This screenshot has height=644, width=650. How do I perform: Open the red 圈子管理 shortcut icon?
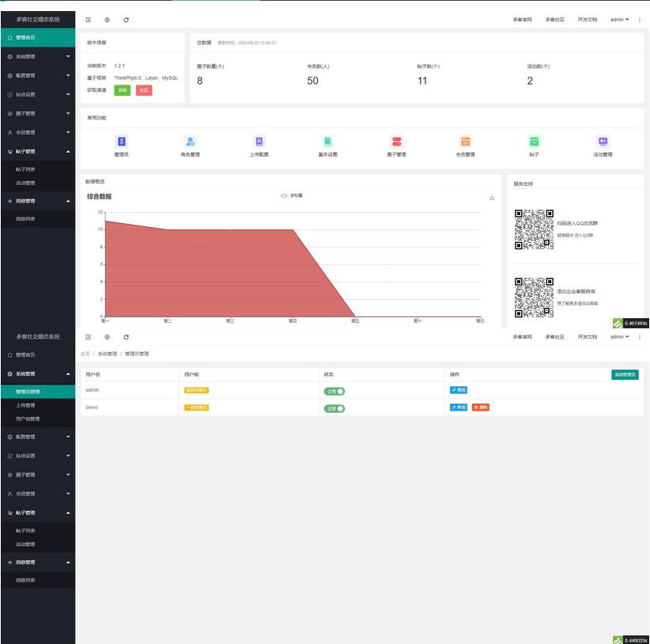396,142
